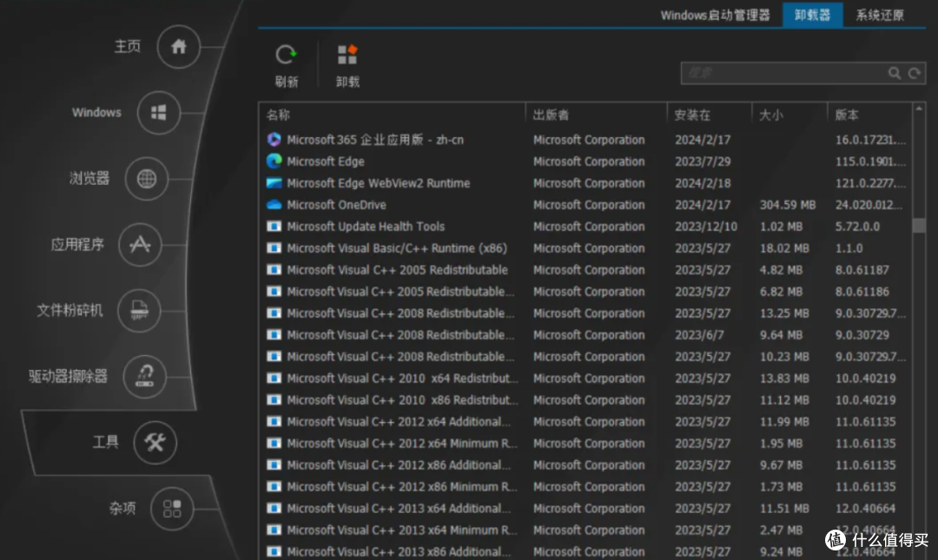This screenshot has height=560, width=938.
Task: Select Visual C++ 2013 x86 Additional row
Action: pos(586,551)
